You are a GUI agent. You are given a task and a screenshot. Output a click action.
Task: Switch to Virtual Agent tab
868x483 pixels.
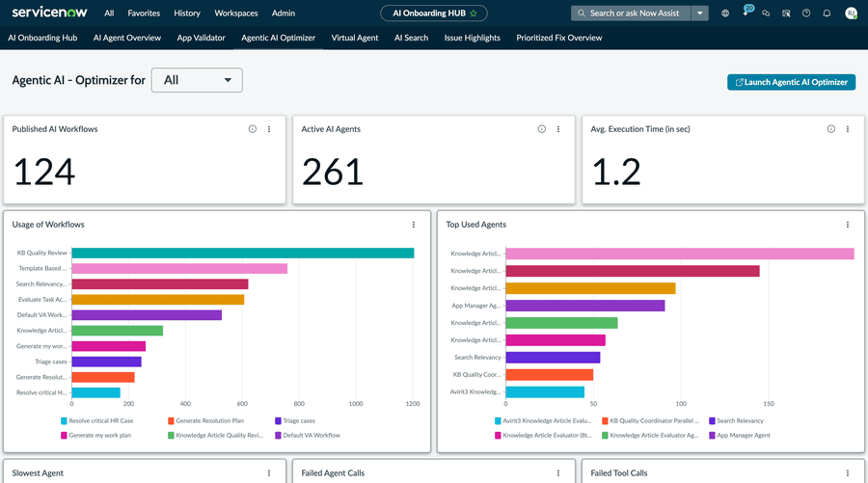[x=355, y=38]
